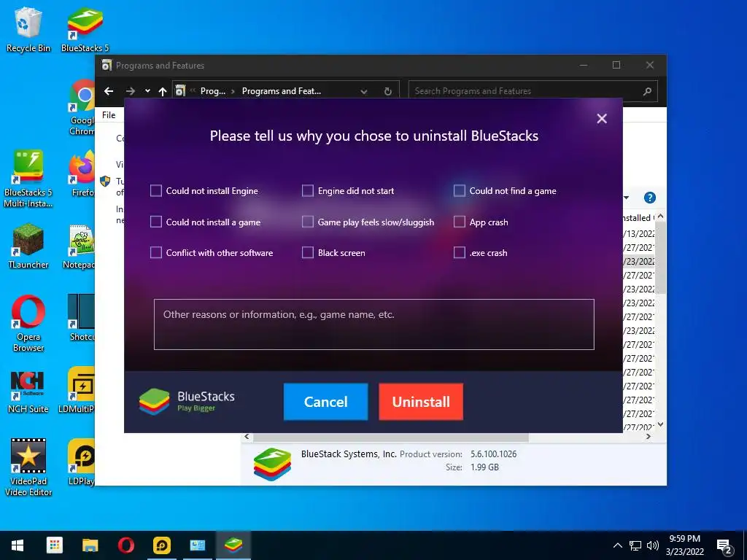Image resolution: width=747 pixels, height=560 pixels.
Task: Refresh the Programs and Features view
Action: pyautogui.click(x=388, y=91)
